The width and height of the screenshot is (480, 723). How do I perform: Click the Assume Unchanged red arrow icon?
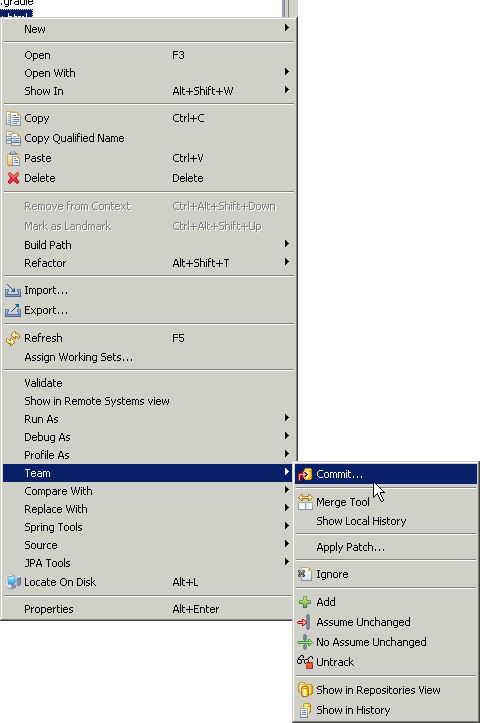(304, 622)
